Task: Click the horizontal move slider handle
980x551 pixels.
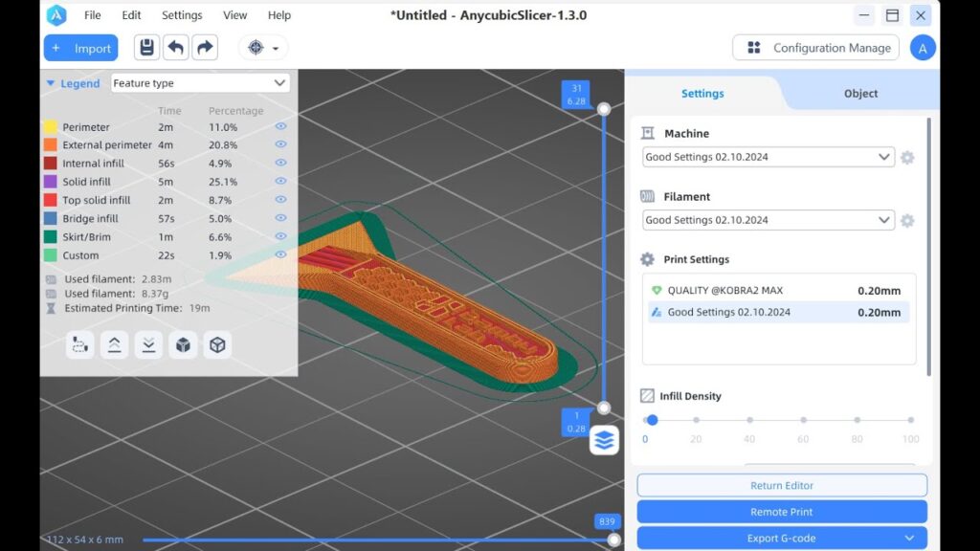Action: (x=613, y=540)
